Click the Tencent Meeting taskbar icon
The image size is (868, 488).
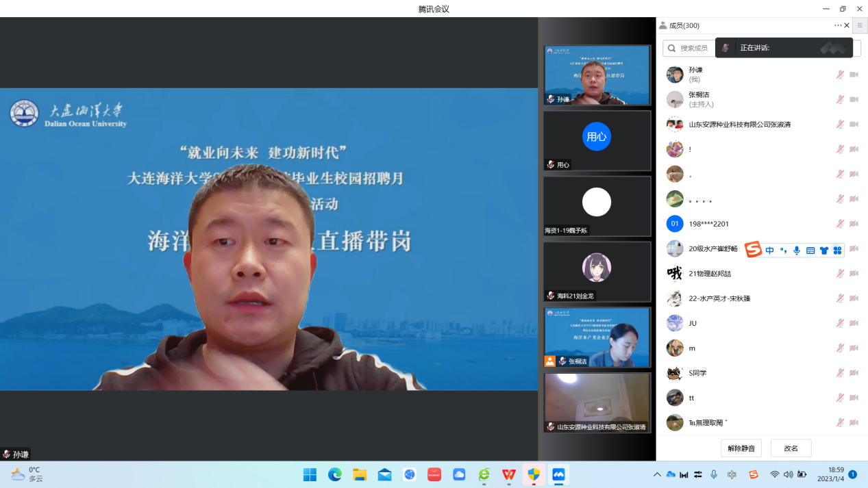click(558, 474)
